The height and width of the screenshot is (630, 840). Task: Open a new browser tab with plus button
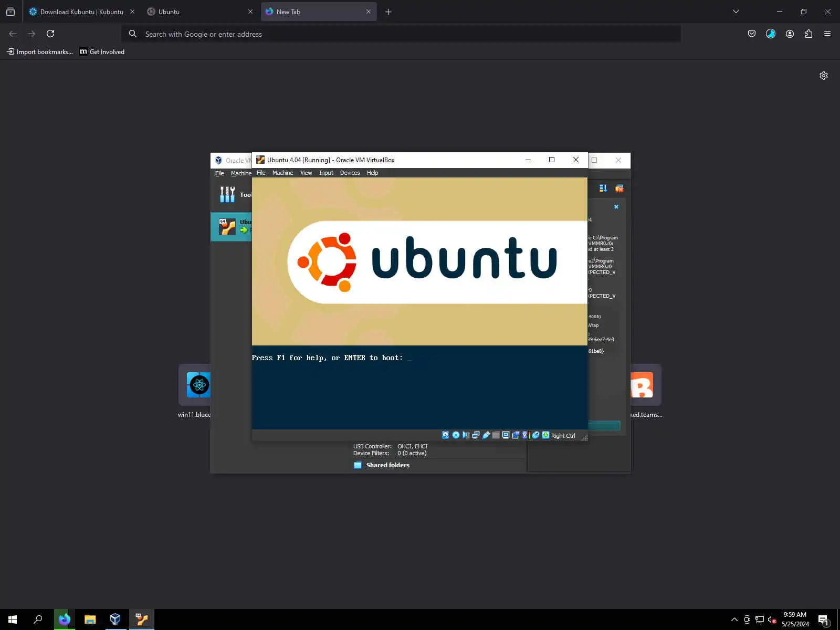tap(388, 12)
